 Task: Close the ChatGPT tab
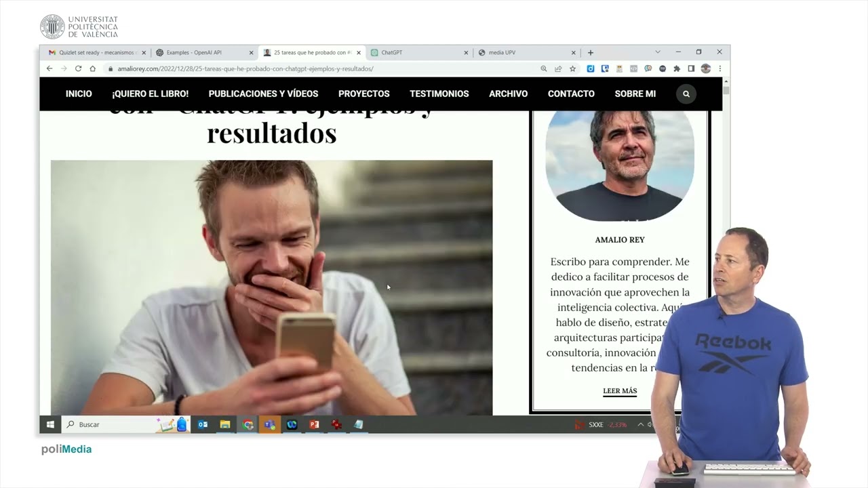pos(466,52)
